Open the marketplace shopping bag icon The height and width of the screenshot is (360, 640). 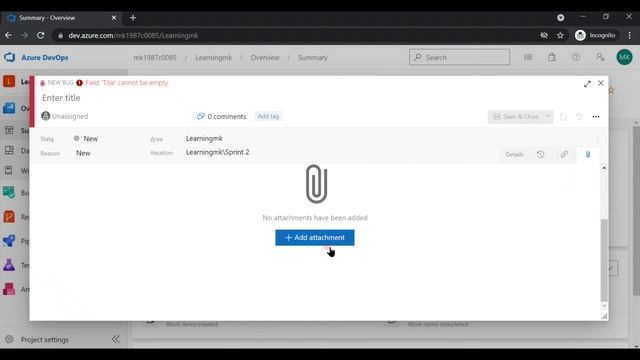(x=552, y=57)
